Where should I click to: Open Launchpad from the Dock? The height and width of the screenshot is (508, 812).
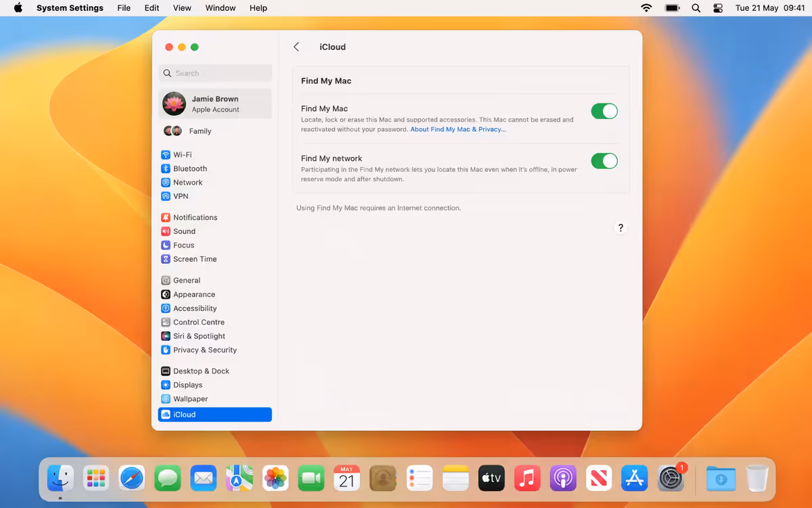(x=96, y=478)
